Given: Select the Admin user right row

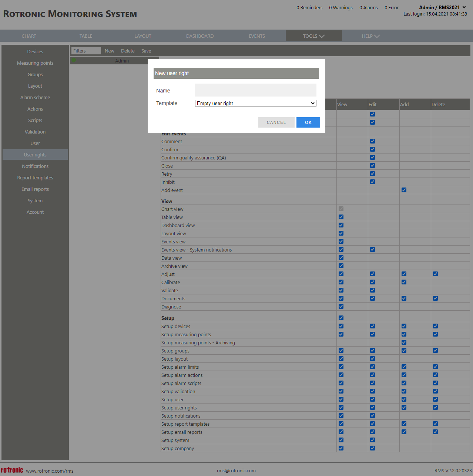Looking at the screenshot, I should (115, 61).
